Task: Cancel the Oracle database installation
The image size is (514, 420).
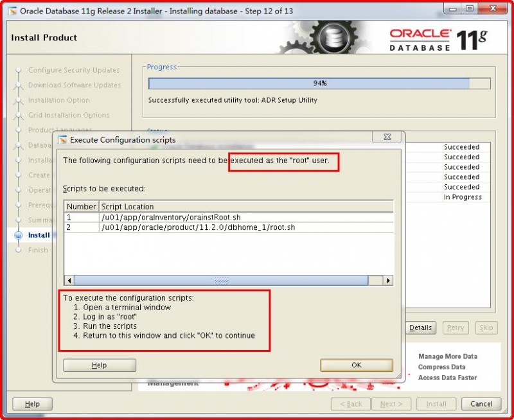Action: click(481, 404)
